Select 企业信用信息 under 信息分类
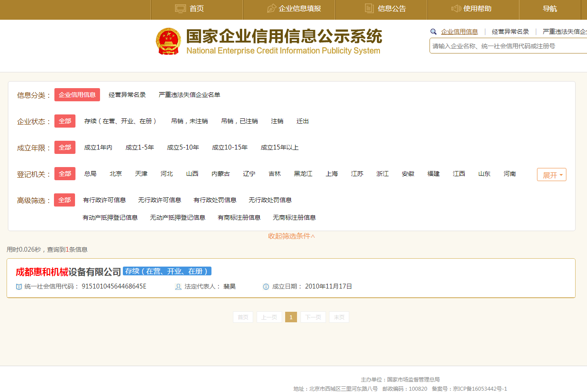The image size is (587, 392). tap(77, 95)
